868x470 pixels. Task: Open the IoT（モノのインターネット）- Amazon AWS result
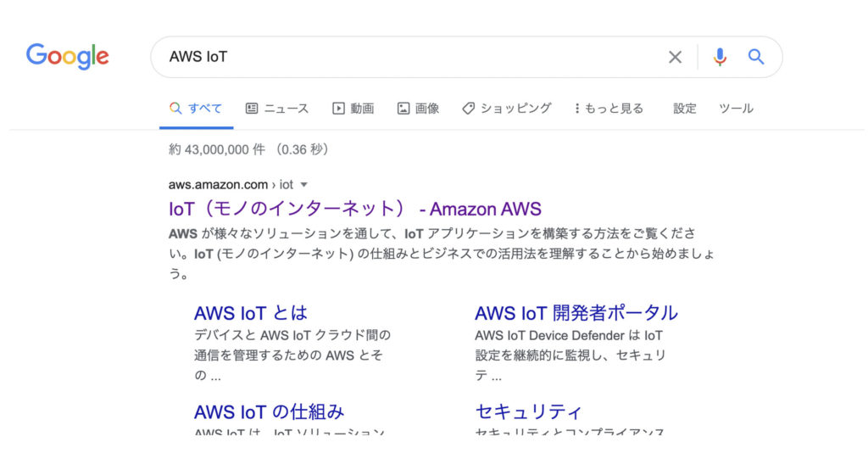coord(354,209)
